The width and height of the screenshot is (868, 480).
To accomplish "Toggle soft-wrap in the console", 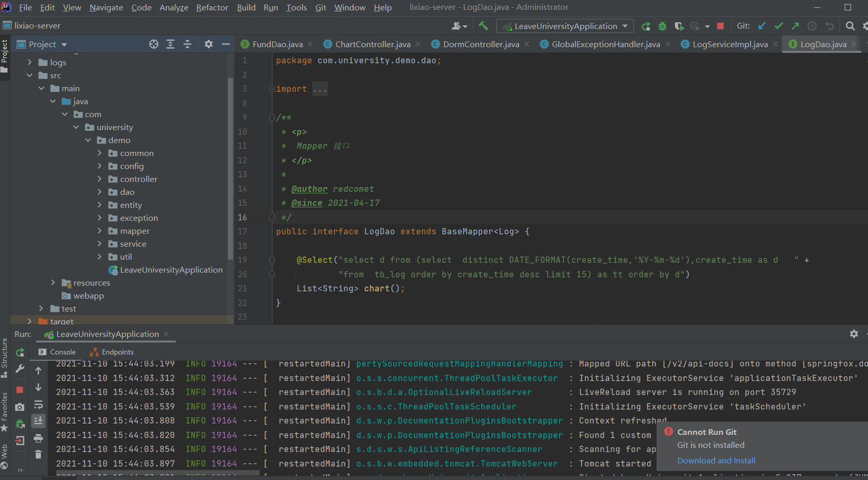I will coord(38,404).
